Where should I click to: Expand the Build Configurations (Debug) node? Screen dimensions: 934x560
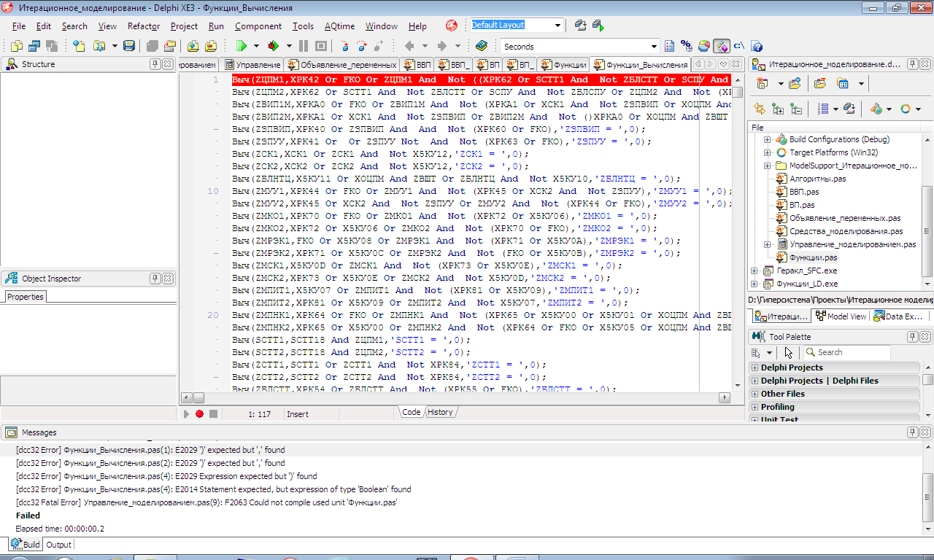767,139
